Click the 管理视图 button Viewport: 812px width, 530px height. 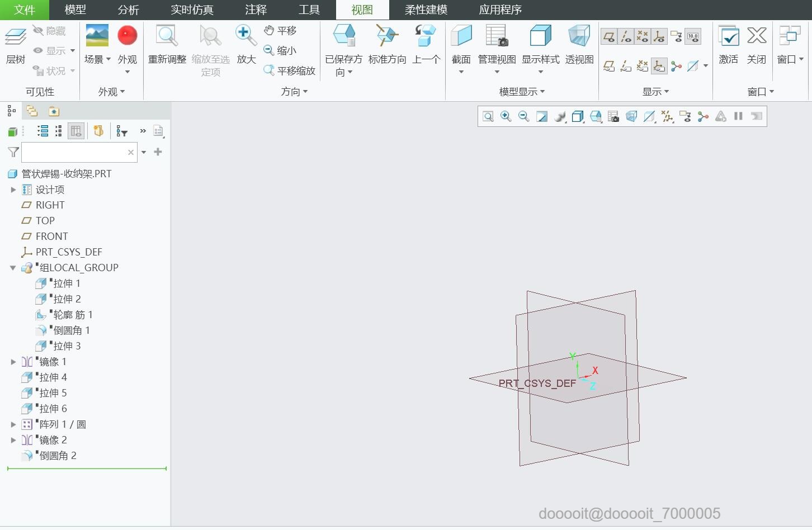point(497,49)
